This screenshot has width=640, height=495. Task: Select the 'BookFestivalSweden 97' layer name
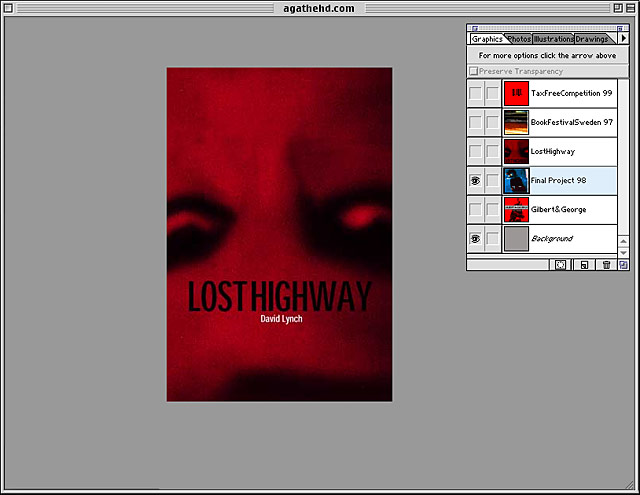point(572,122)
